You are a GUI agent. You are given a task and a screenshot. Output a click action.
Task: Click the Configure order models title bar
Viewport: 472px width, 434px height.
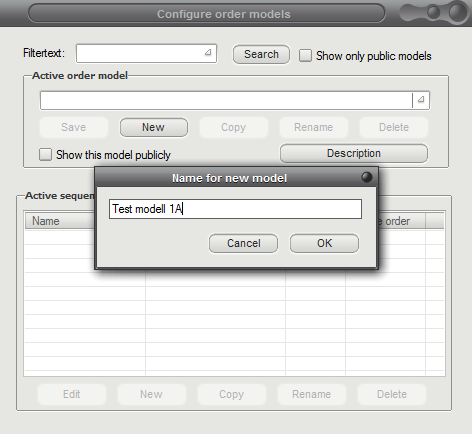207,14
